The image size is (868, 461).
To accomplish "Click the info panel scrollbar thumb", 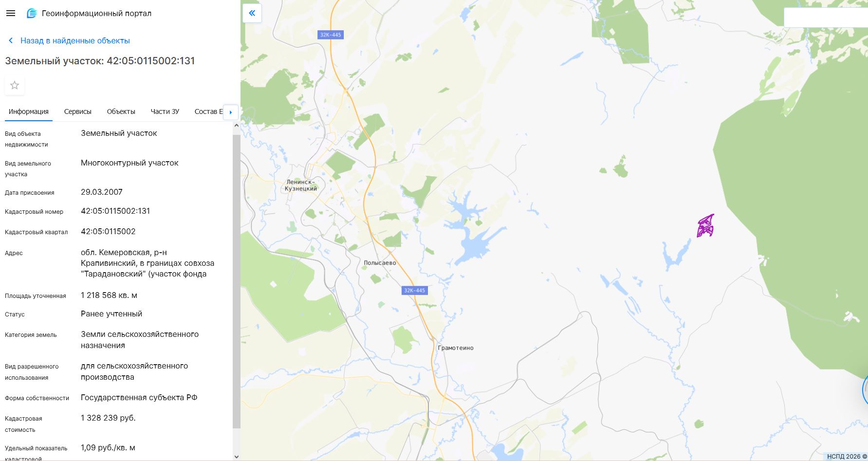I will tap(237, 281).
